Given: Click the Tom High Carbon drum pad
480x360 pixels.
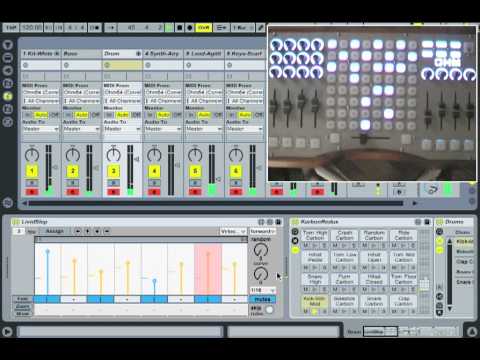Looking at the screenshot, I should point(315,236).
